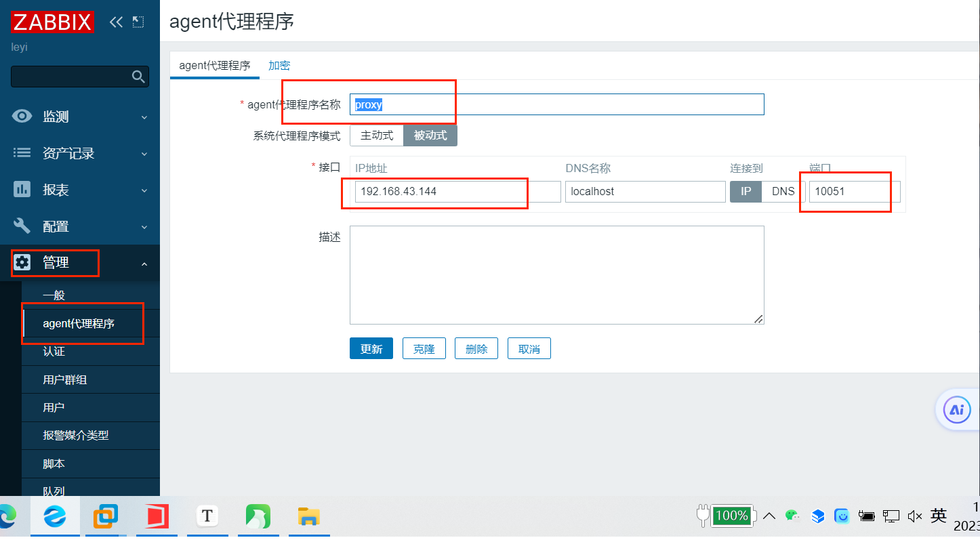Focus the sidebar search box
This screenshot has width=980, height=540.
pyautogui.click(x=80, y=77)
